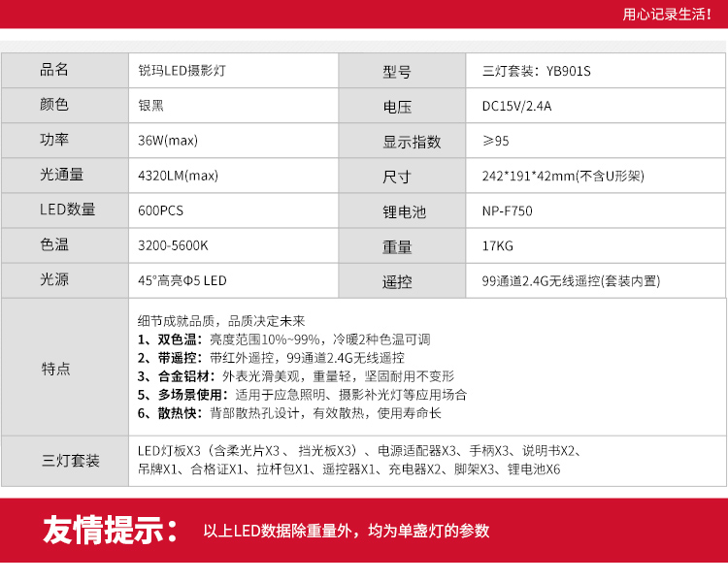Screen dimensions: 728x582
Task: Click the '242*191*42mm(不含U形架)' size value
Action: pos(563,176)
